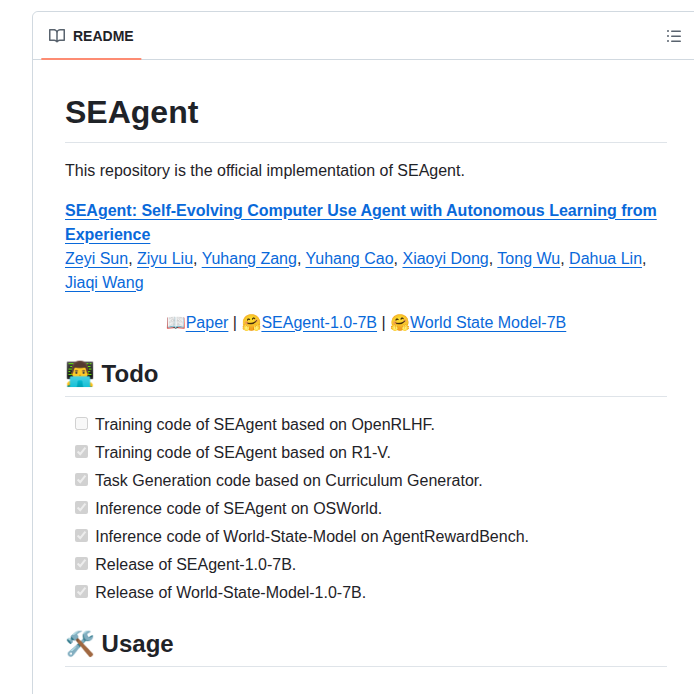Click text 'Training code of SEAgent based on OpenRLHF.'

[x=265, y=424]
